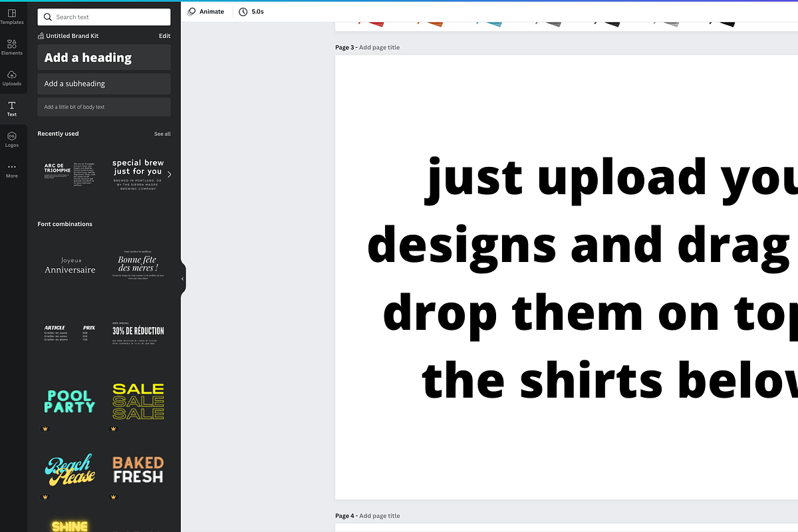This screenshot has height=532, width=798.
Task: Click the Page 3 label
Action: point(345,47)
